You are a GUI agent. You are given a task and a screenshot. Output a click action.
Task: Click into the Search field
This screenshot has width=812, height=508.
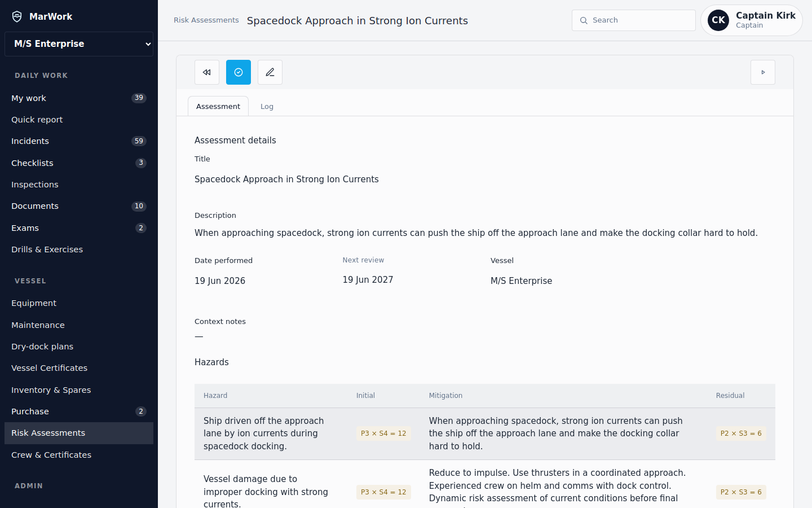(x=634, y=20)
